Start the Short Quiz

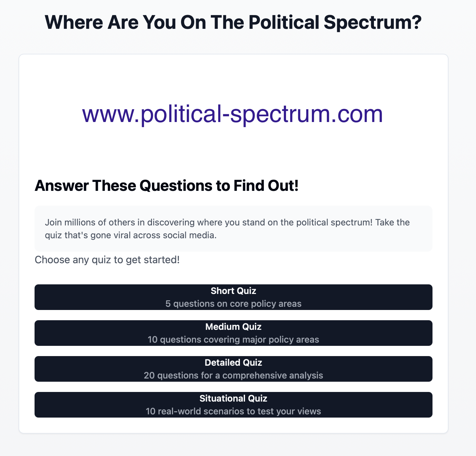(x=233, y=297)
